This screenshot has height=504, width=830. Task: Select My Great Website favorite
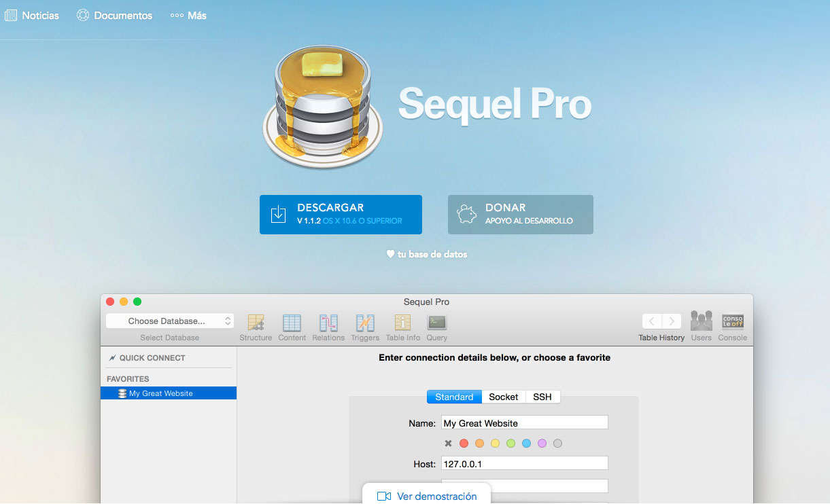coord(169,393)
